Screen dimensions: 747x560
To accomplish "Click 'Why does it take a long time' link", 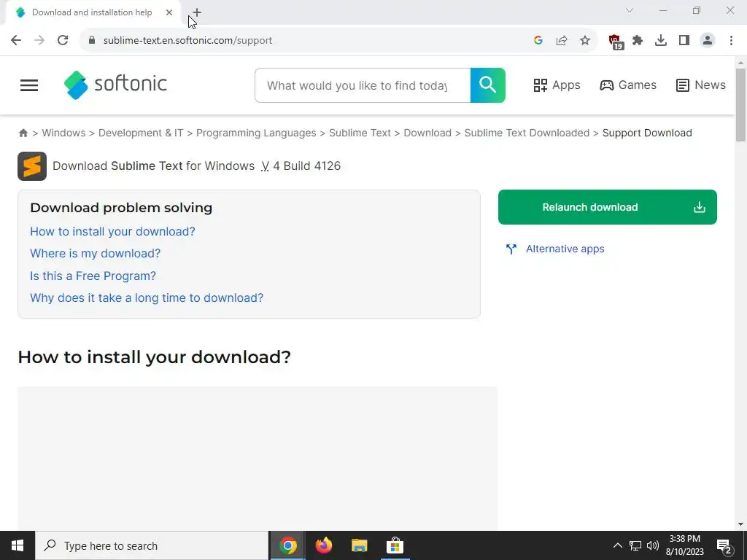I will click(x=147, y=297).
